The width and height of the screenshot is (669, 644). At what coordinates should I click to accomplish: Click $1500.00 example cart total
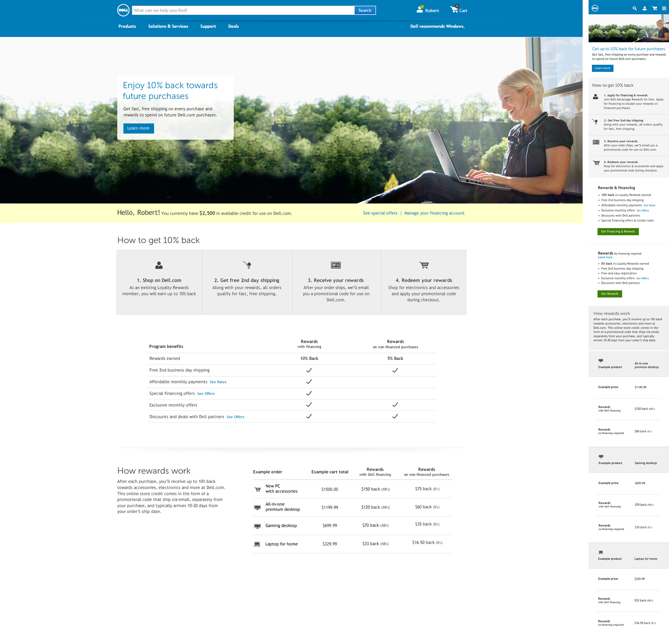[x=330, y=489]
